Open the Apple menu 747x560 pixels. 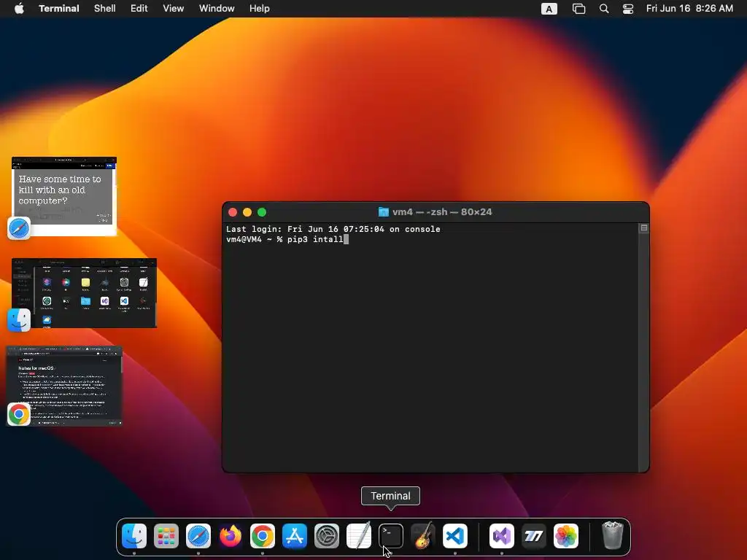pyautogui.click(x=19, y=8)
